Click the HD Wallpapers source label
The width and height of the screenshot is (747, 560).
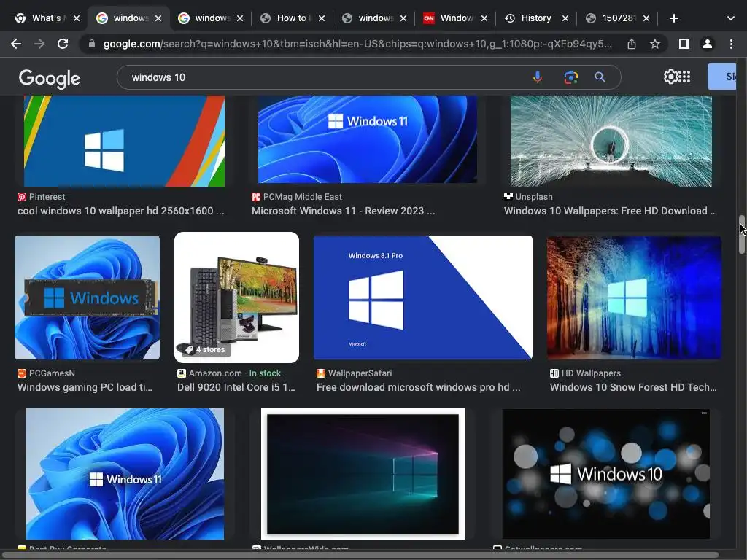(x=586, y=373)
